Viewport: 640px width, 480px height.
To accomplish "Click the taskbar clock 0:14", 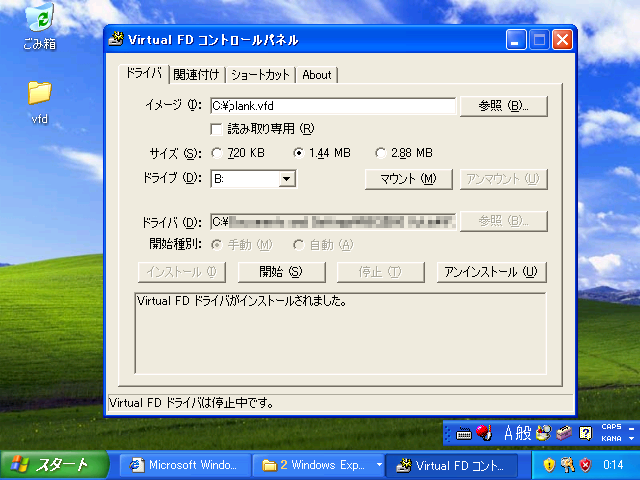I will coord(613,464).
